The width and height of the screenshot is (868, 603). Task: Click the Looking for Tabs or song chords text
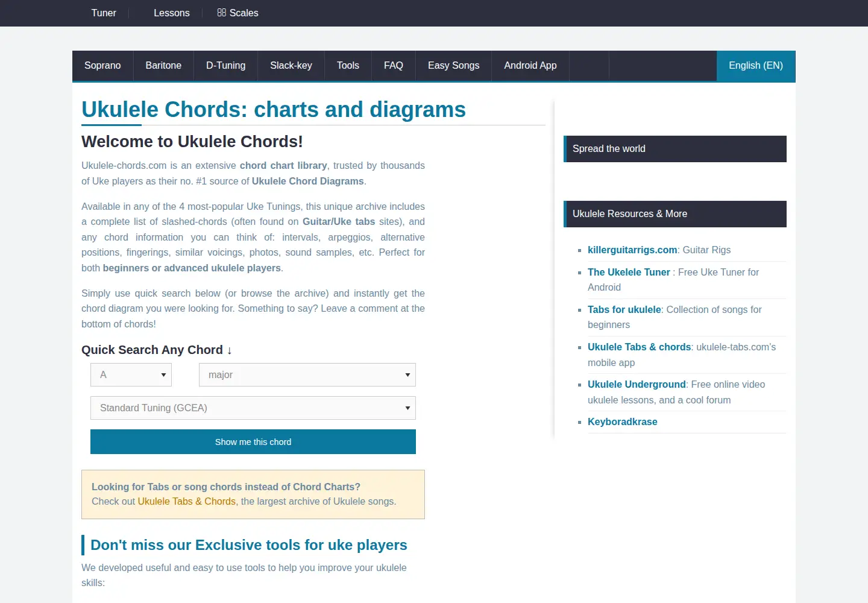[x=226, y=487]
